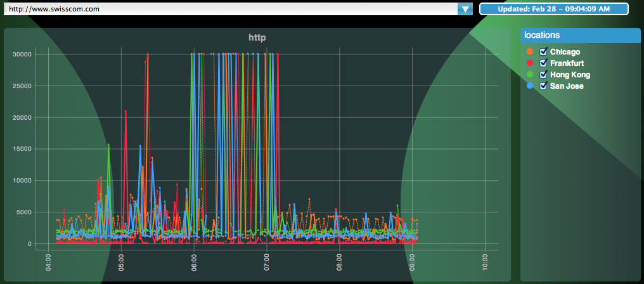Click the 07:00 x-axis label
The width and height of the screenshot is (644, 284).
click(x=267, y=263)
